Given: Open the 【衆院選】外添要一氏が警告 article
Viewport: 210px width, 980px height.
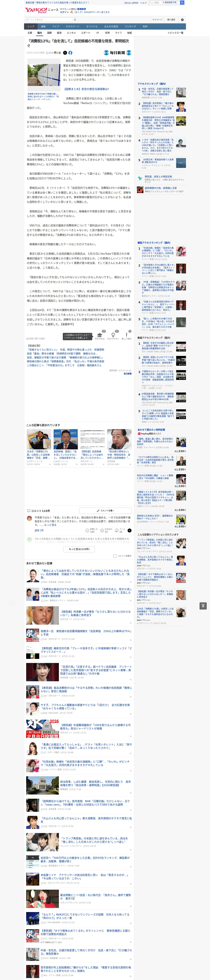Looking at the screenshot, I should coord(96,613).
